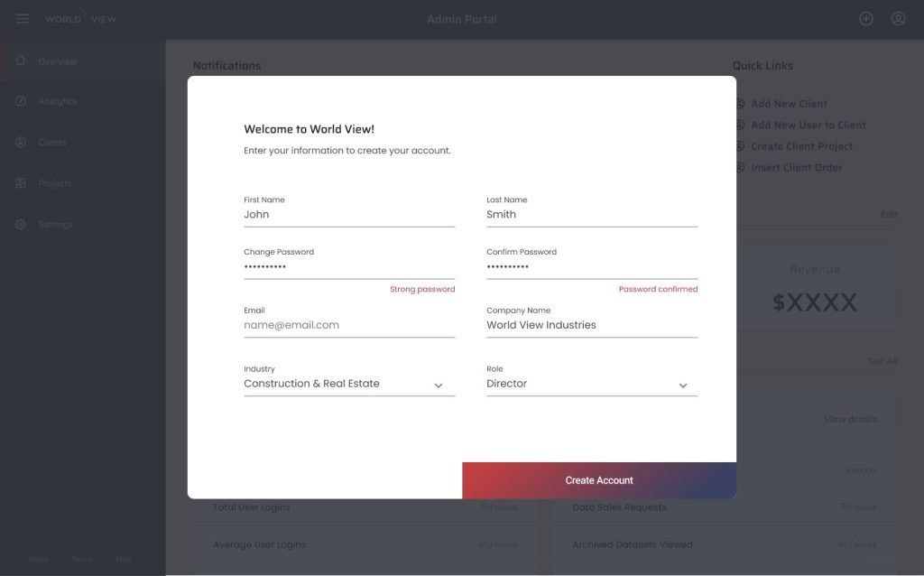Image resolution: width=924 pixels, height=576 pixels.
Task: Click the 'Welcome to World View!' heading
Action: [309, 129]
